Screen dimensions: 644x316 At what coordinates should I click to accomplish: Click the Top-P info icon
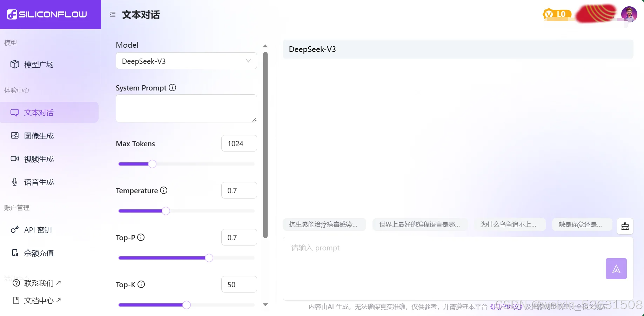141,237
